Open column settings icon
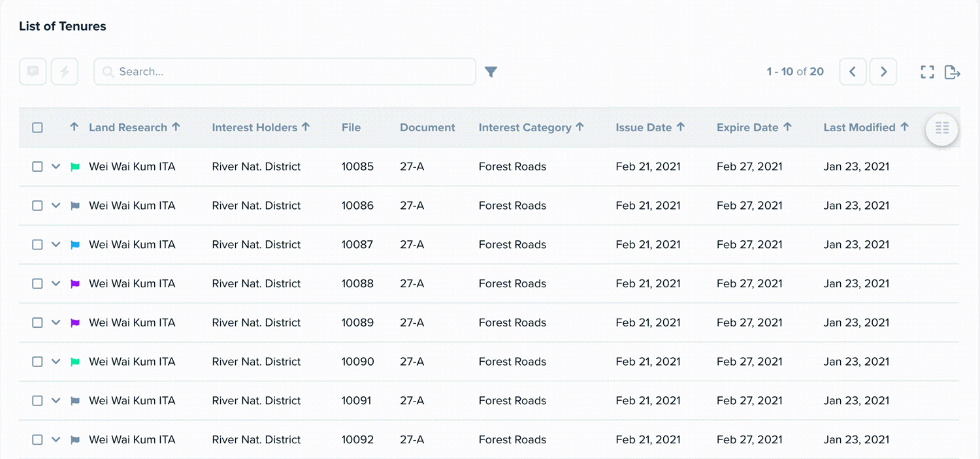The height and width of the screenshot is (459, 980). point(941,128)
